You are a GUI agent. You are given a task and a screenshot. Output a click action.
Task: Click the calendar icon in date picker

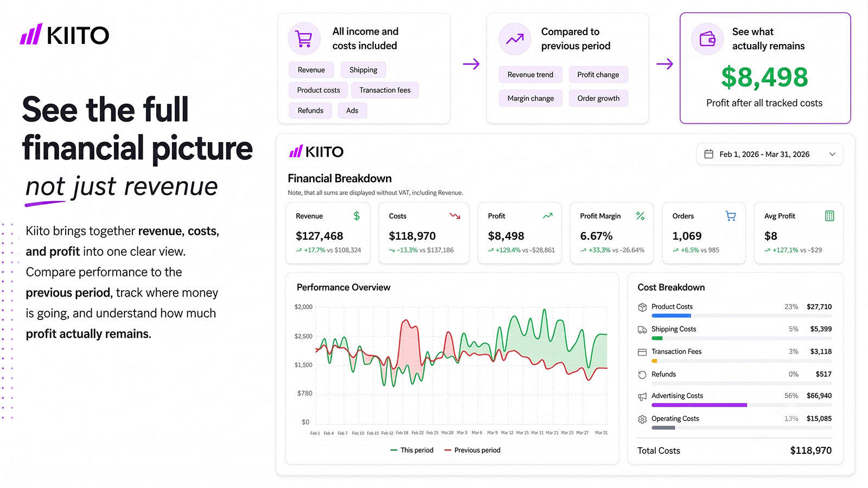pyautogui.click(x=709, y=154)
